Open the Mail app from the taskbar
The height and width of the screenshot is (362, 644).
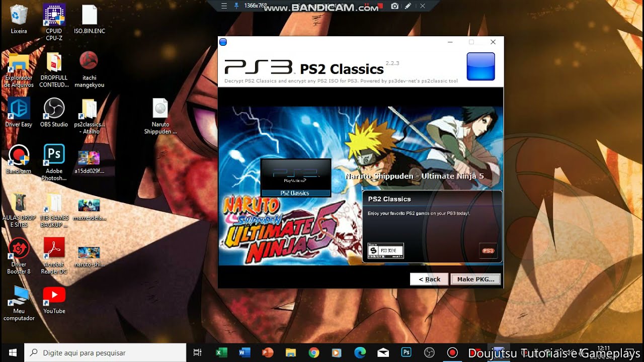pyautogui.click(x=383, y=352)
